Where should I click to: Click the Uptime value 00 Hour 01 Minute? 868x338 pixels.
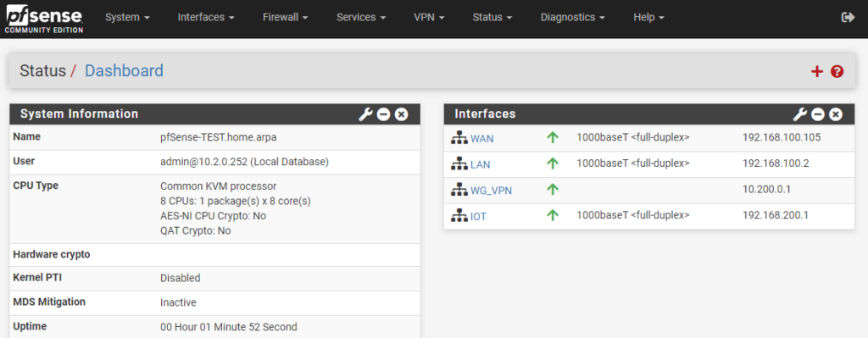point(228,327)
